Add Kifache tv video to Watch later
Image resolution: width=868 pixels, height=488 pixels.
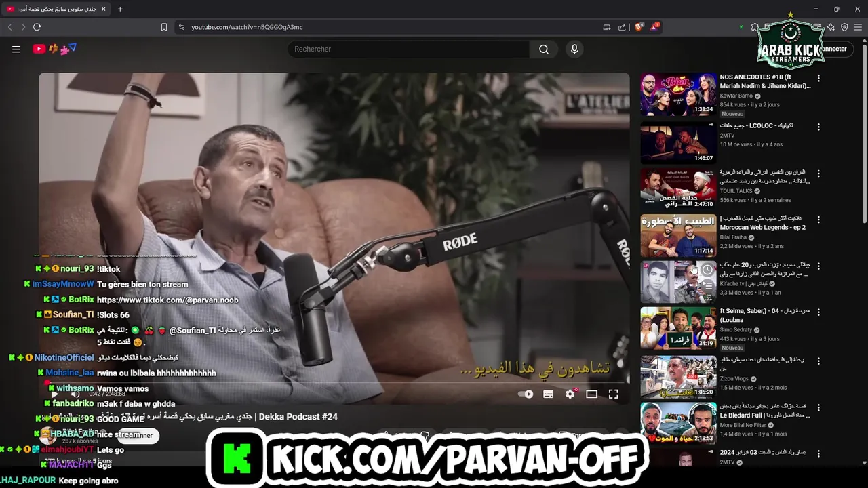(x=707, y=270)
